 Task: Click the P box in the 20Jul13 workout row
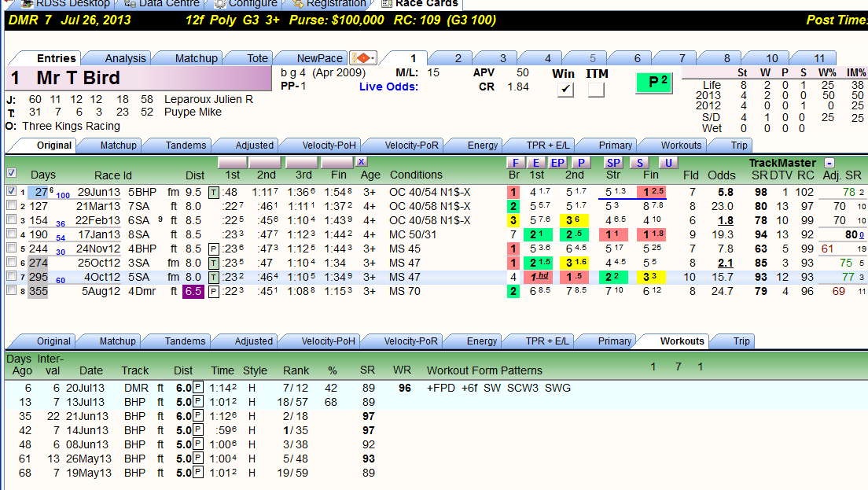coord(197,388)
